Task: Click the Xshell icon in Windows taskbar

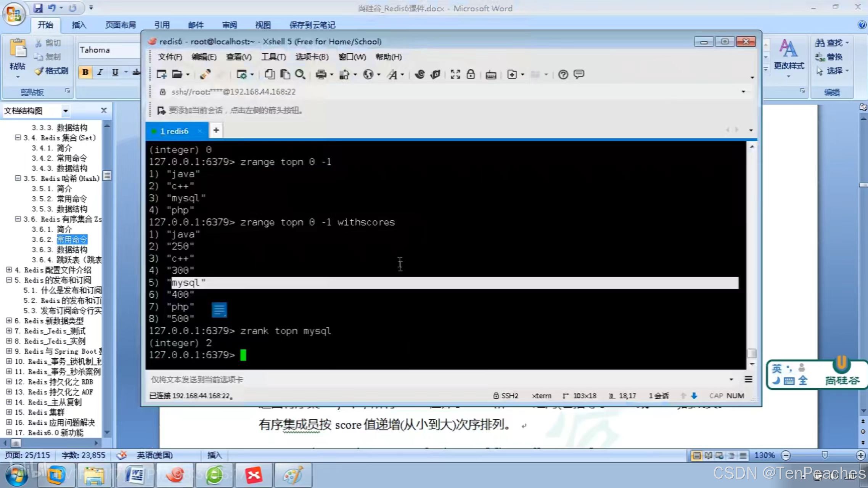Action: (x=175, y=475)
